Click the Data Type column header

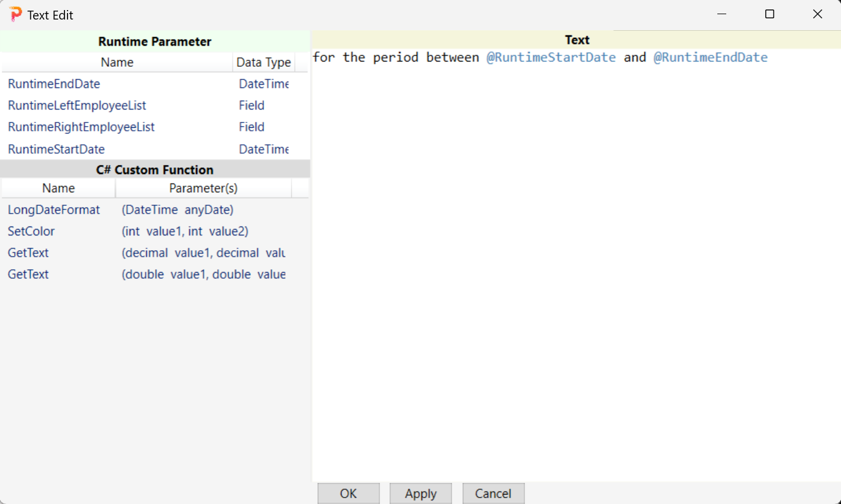(x=263, y=62)
